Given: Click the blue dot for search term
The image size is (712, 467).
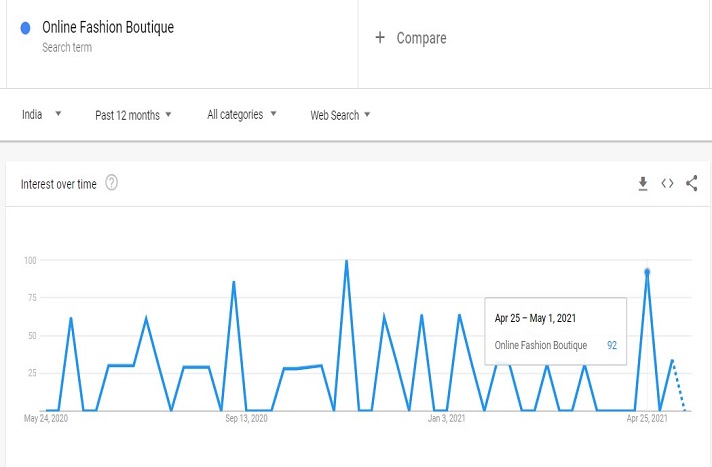Looking at the screenshot, I should (x=26, y=28).
